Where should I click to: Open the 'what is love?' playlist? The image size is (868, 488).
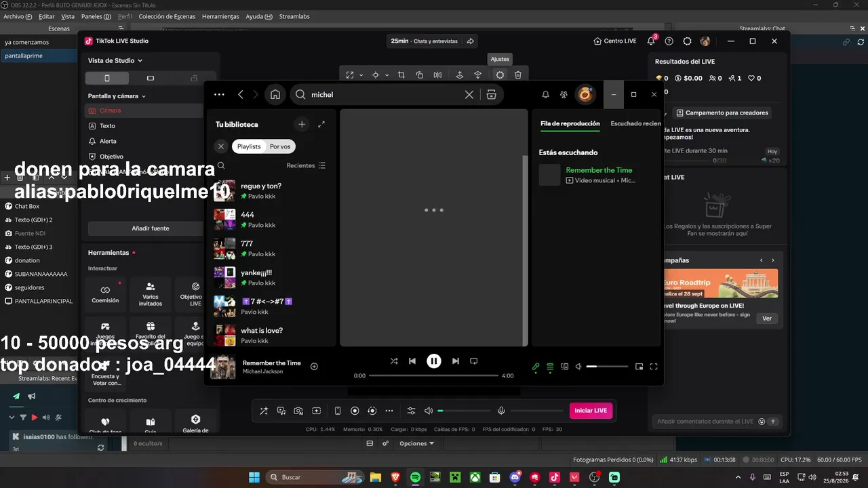point(271,335)
